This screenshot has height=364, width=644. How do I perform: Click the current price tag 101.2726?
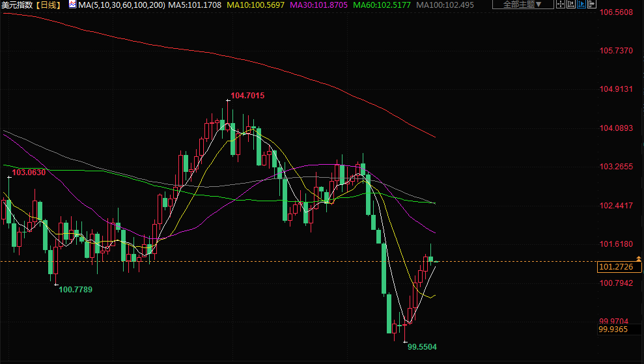coord(619,267)
